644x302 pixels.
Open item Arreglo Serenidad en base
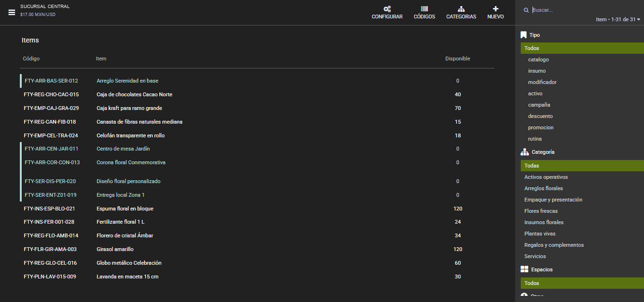point(127,81)
